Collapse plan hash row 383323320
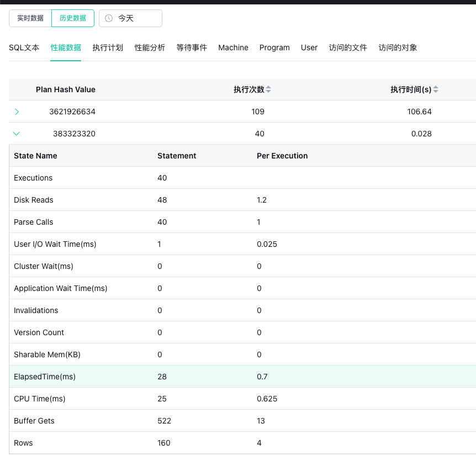The width and height of the screenshot is (476, 455). [x=17, y=134]
